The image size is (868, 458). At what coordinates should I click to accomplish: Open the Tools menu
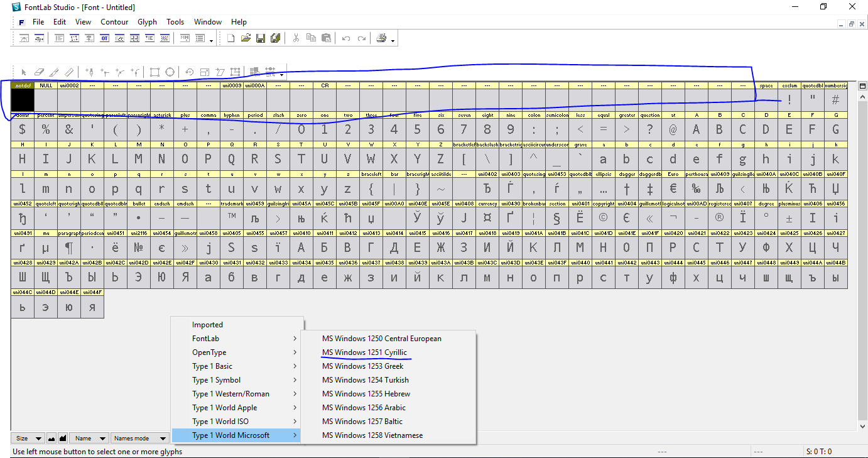(x=175, y=21)
